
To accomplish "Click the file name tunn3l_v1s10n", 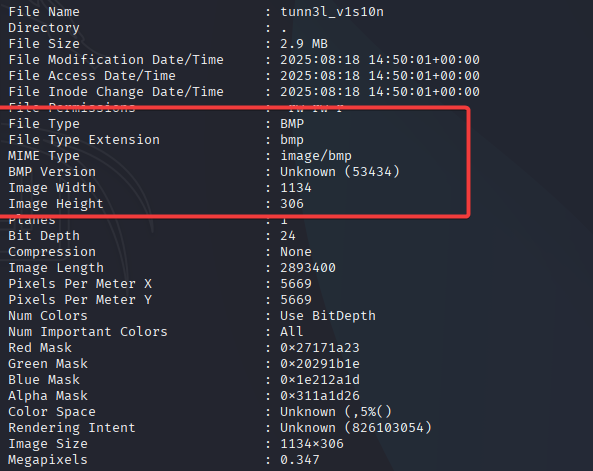I will click(332, 12).
